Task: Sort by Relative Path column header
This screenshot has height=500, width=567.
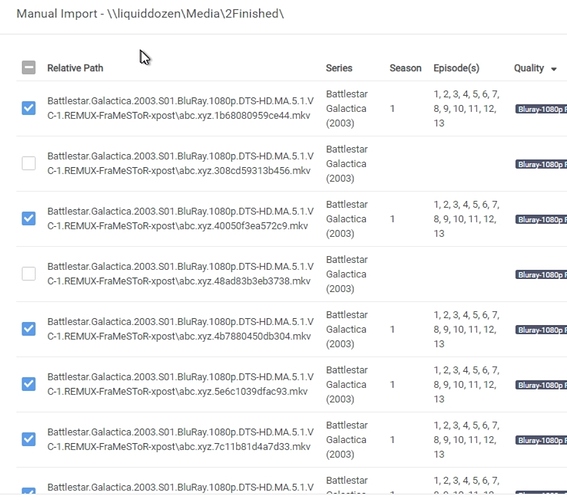Action: (75, 68)
